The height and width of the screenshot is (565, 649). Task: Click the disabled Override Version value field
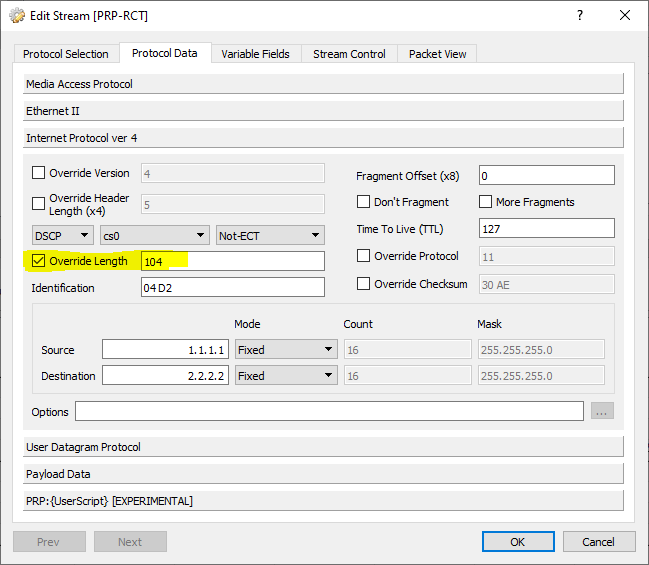coord(233,173)
